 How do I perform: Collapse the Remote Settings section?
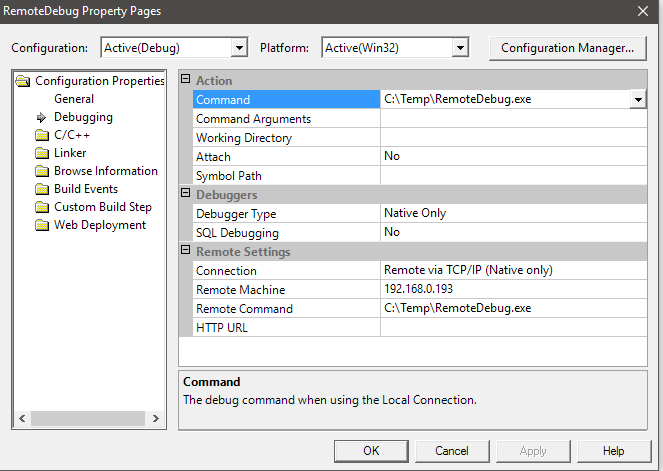pyautogui.click(x=186, y=251)
